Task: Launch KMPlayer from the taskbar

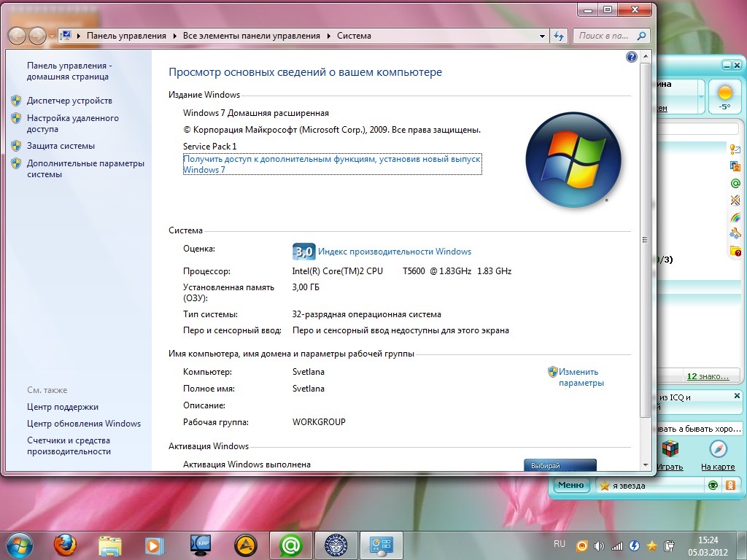Action: [x=200, y=545]
